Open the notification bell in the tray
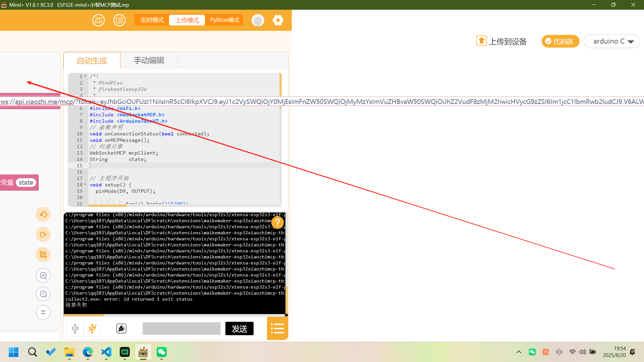Viewport: 644px width, 362px height. 633,352
